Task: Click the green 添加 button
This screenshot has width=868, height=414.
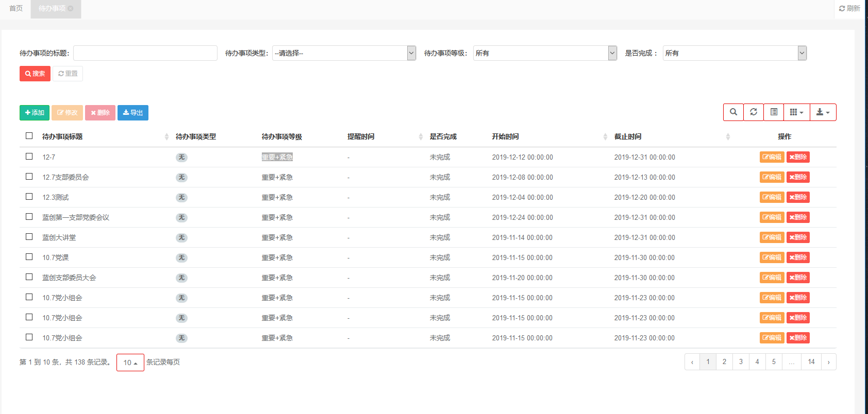Action: click(x=35, y=113)
